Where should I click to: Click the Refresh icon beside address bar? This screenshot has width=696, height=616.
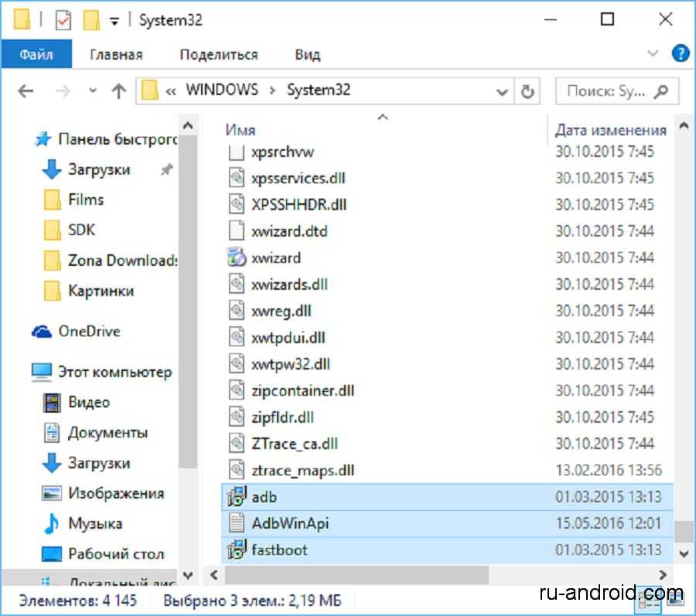[528, 91]
